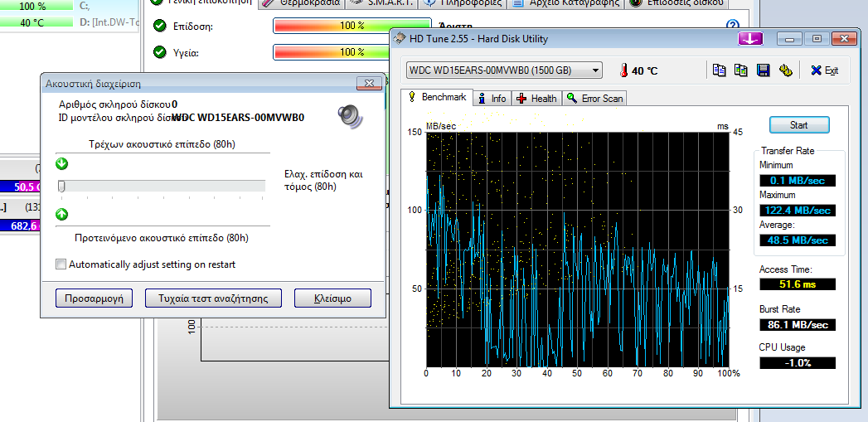The image size is (868, 422).
Task: Click the acoustic level slider thumb
Action: pyautogui.click(x=61, y=187)
